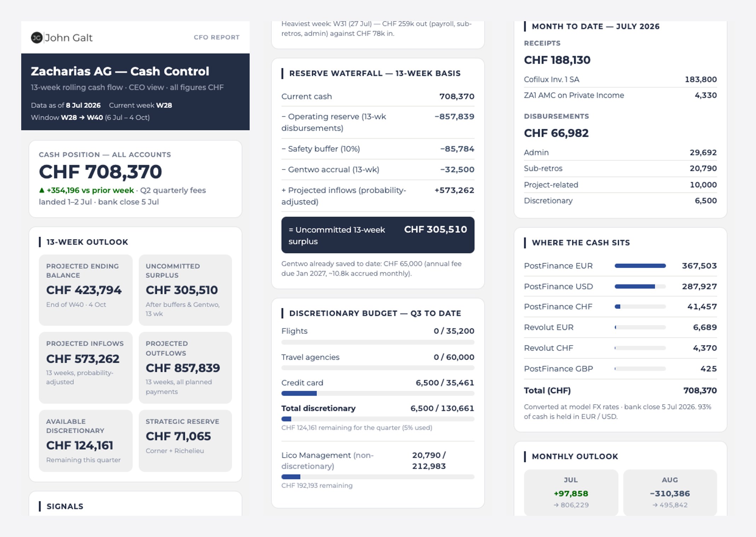Select the Strategic Reserve CHF 71,065 card
The height and width of the screenshot is (537, 756).
[185, 441]
